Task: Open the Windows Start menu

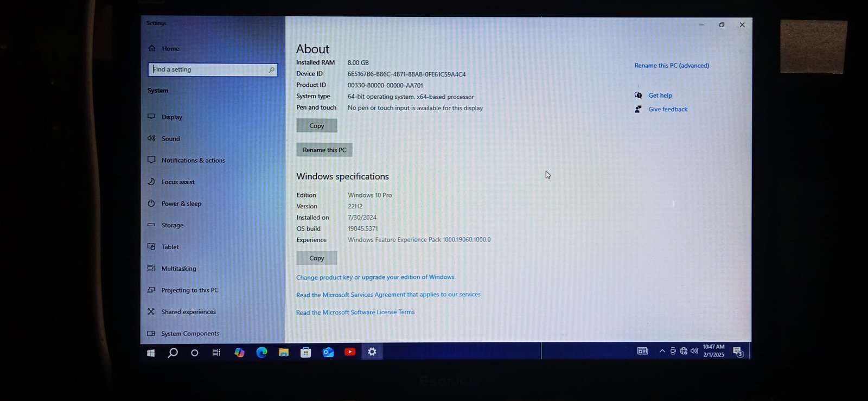Action: click(151, 353)
